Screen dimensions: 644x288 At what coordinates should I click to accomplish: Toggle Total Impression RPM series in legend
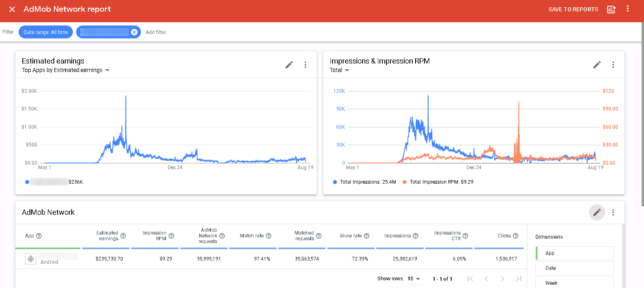438,182
